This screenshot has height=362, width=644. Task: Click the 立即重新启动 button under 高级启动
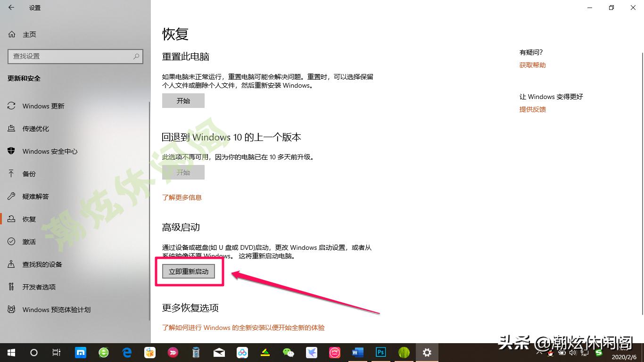point(188,271)
